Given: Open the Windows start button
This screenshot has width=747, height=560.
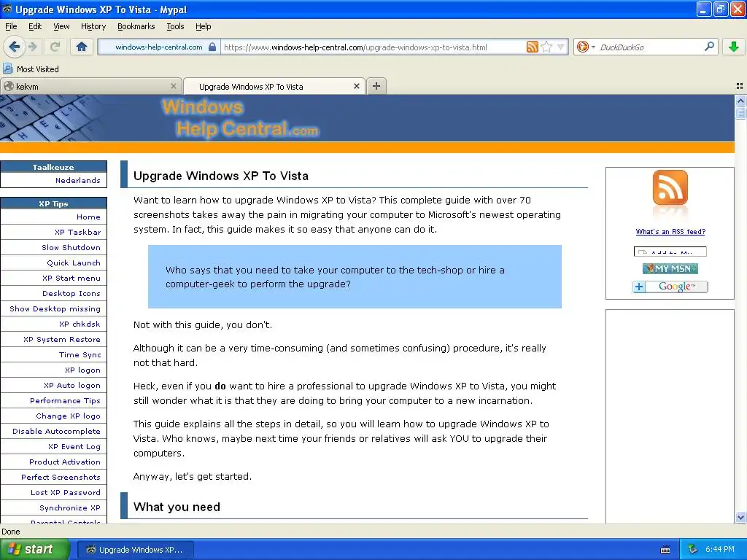Looking at the screenshot, I should [34, 550].
